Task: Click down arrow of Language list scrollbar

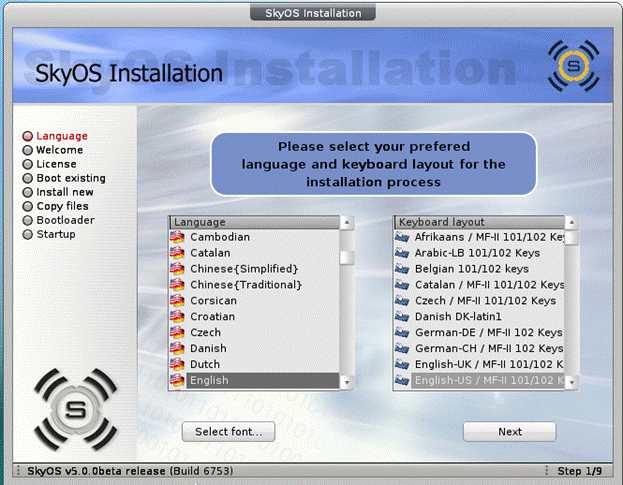Action: pyautogui.click(x=347, y=383)
